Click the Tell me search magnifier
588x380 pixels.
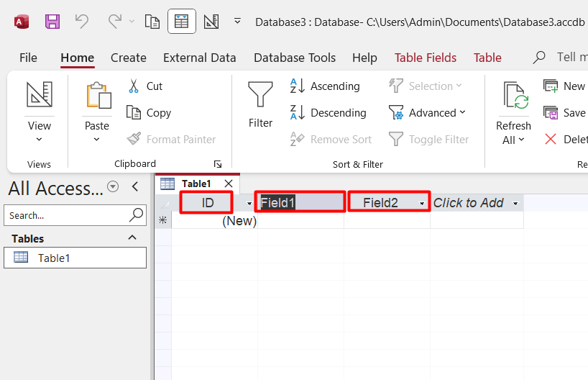(539, 58)
